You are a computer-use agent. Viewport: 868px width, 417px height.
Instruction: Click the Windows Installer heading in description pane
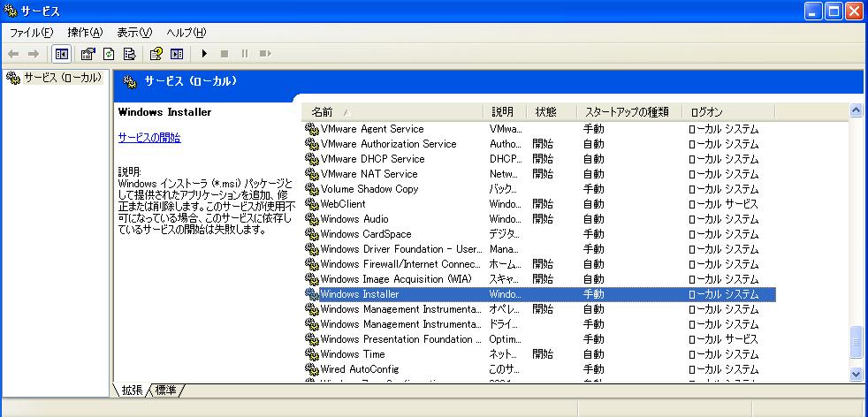point(165,112)
